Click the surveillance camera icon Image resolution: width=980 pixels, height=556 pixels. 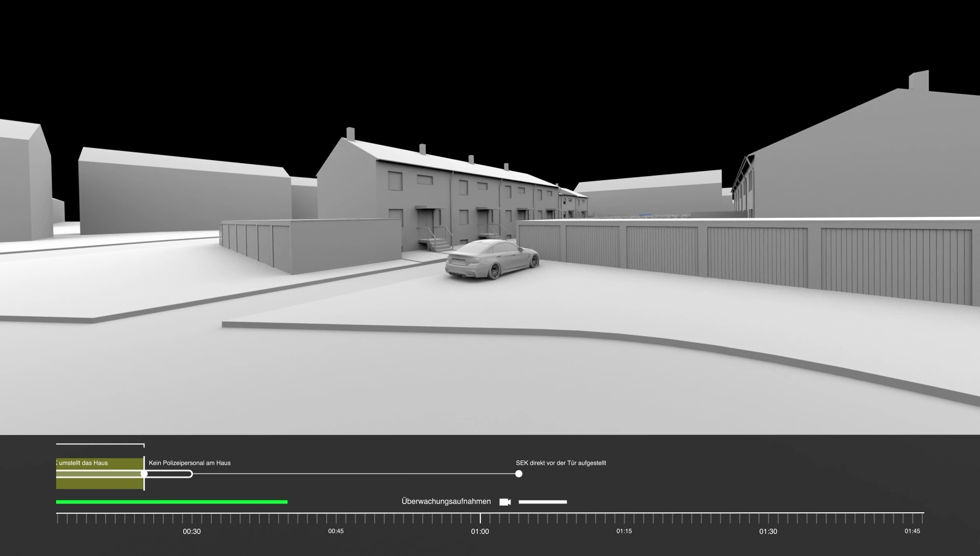[x=505, y=502]
